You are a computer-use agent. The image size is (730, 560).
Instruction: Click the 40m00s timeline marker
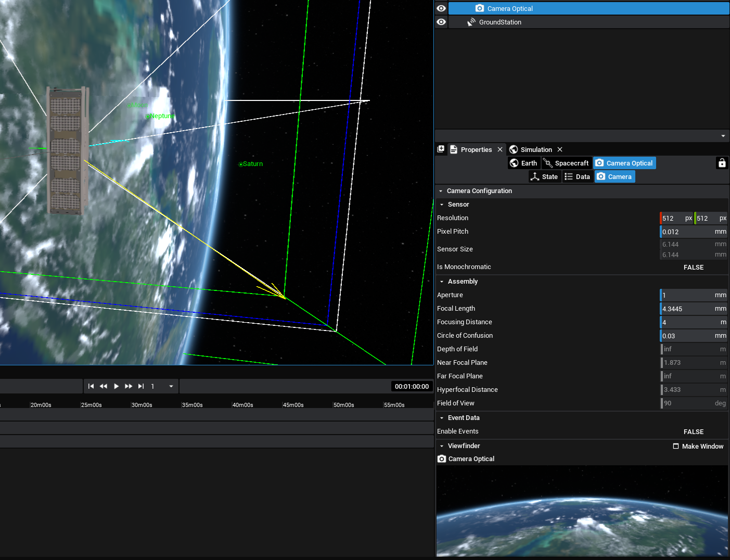tap(242, 405)
